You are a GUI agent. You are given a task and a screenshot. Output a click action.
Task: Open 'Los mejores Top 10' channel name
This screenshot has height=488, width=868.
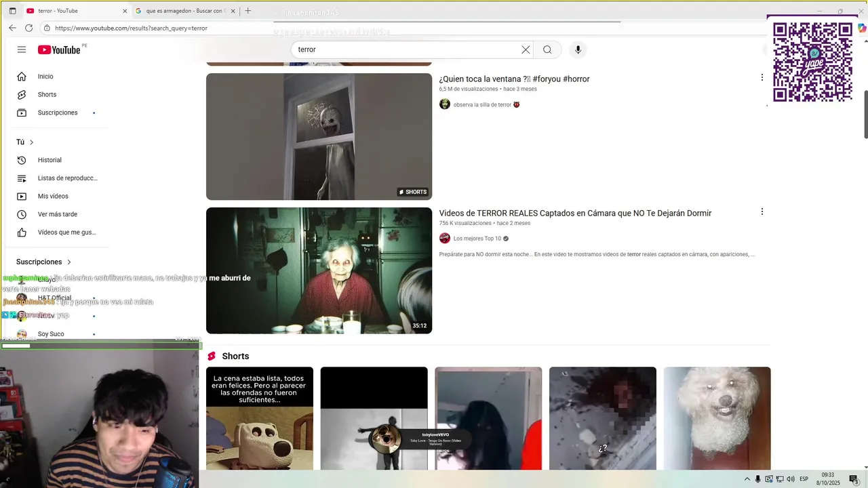477,239
